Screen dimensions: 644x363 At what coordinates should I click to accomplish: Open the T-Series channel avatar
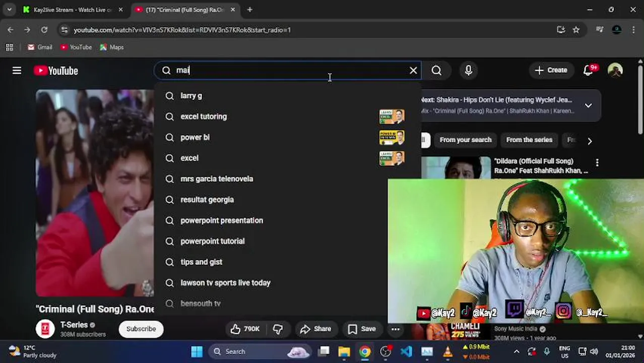point(45,329)
